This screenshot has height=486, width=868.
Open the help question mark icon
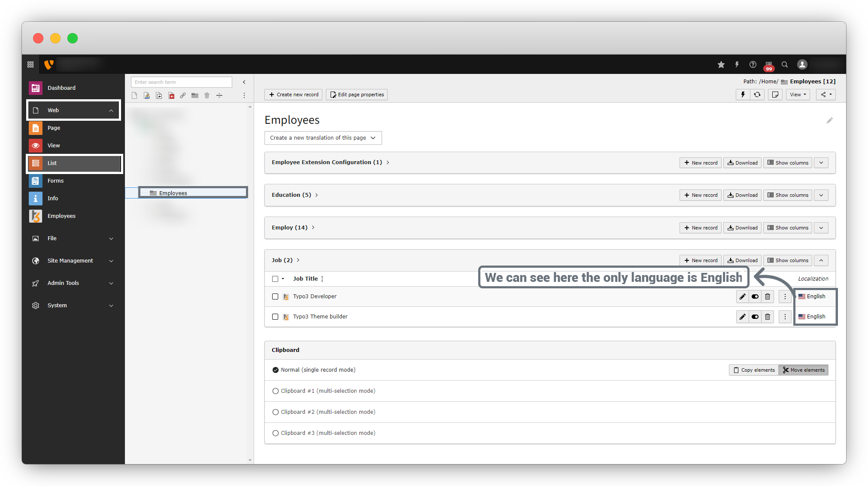point(753,64)
